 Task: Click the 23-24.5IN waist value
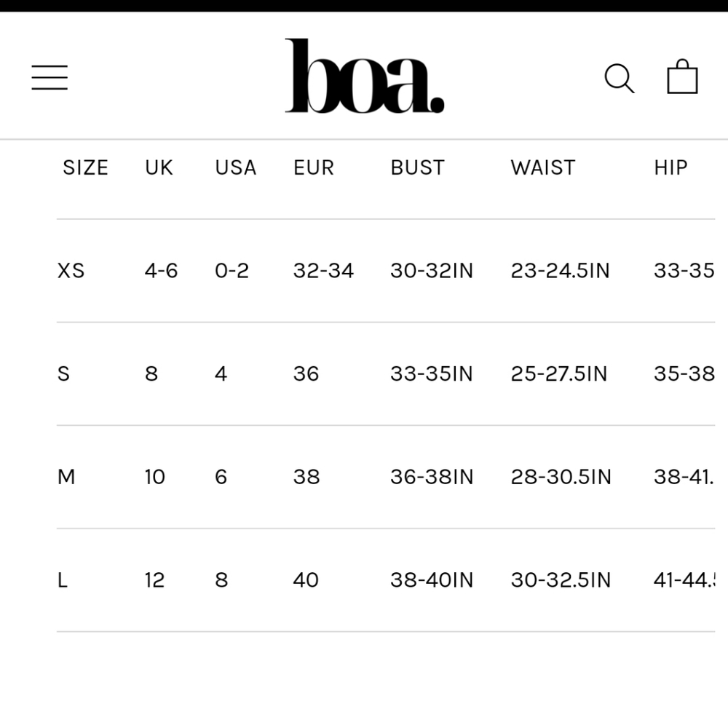click(x=561, y=271)
